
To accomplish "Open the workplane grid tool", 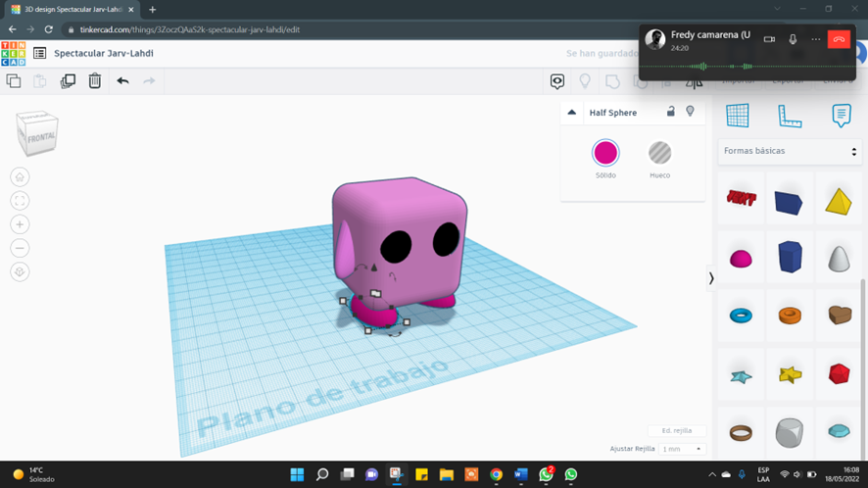I will [x=738, y=116].
